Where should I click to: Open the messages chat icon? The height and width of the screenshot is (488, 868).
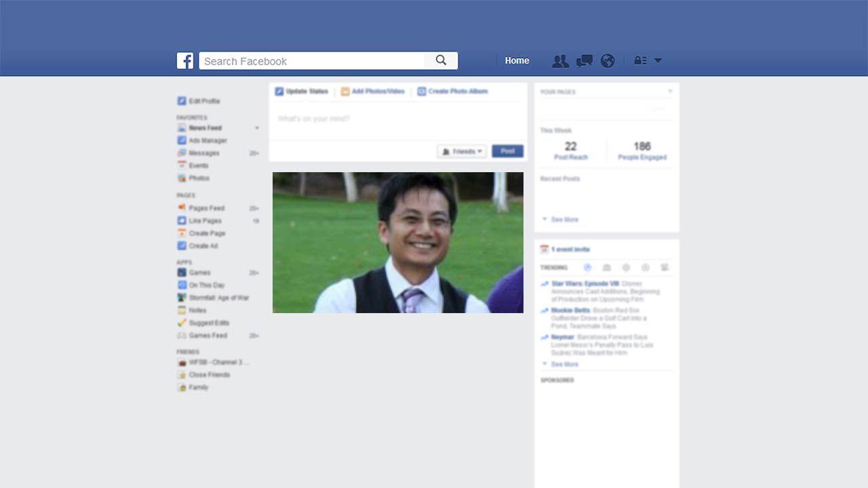584,61
